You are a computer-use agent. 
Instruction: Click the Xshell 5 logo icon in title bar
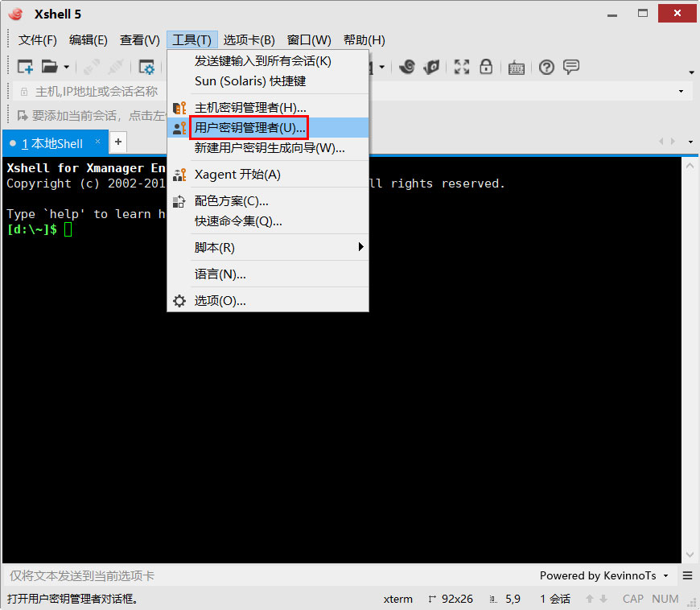(x=17, y=14)
